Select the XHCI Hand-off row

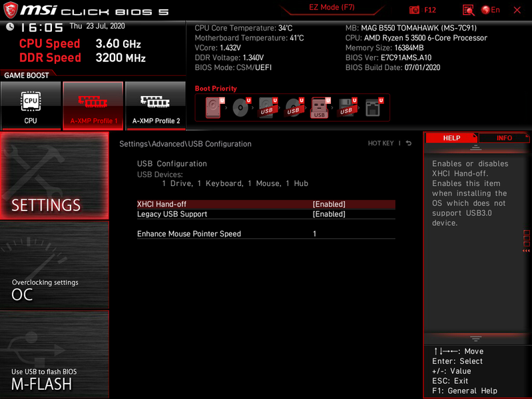coord(266,204)
